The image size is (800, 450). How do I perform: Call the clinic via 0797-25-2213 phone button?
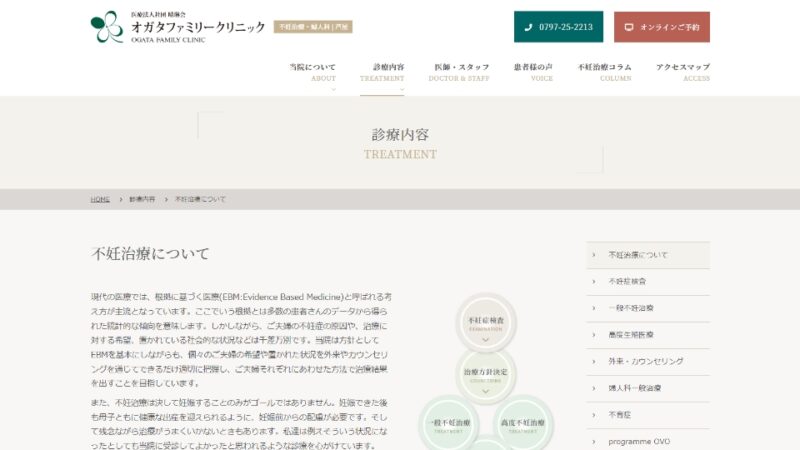coord(558,27)
